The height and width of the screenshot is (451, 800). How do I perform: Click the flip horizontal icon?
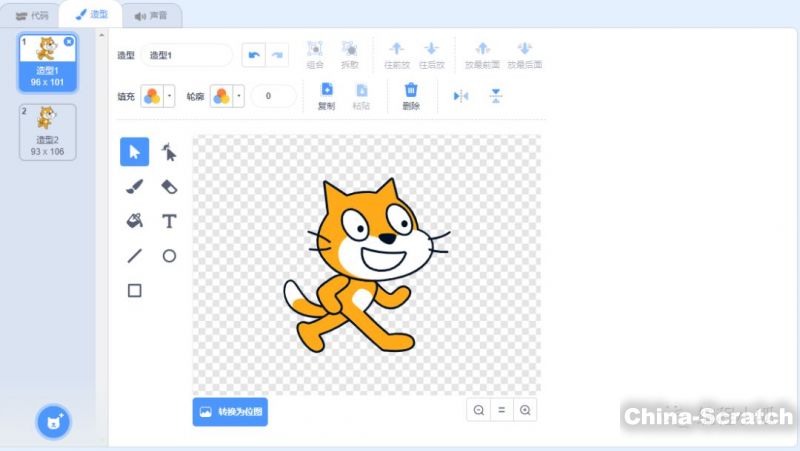pos(461,96)
